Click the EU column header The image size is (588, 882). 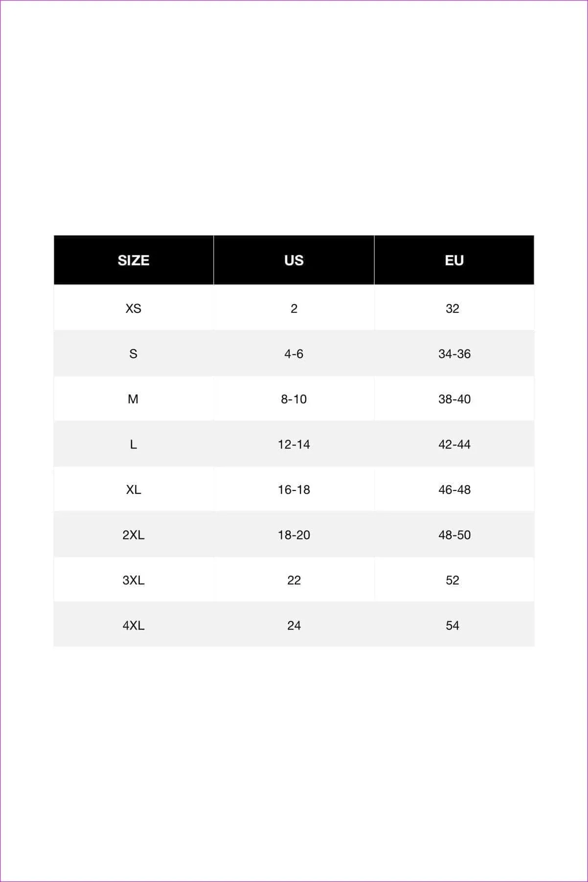point(454,260)
